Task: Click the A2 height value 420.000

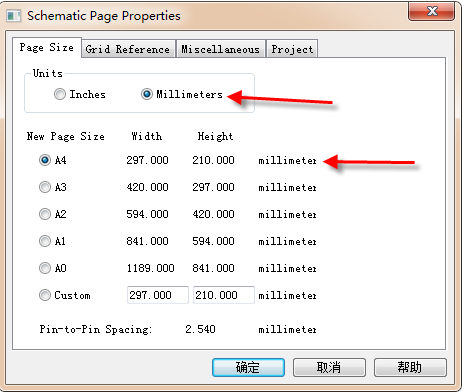Action: coord(213,214)
